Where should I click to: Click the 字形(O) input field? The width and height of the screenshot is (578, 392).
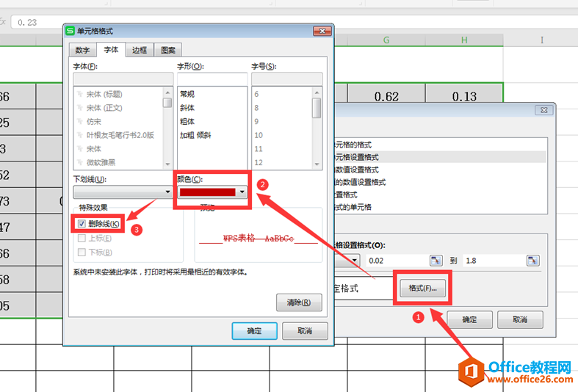click(212, 79)
